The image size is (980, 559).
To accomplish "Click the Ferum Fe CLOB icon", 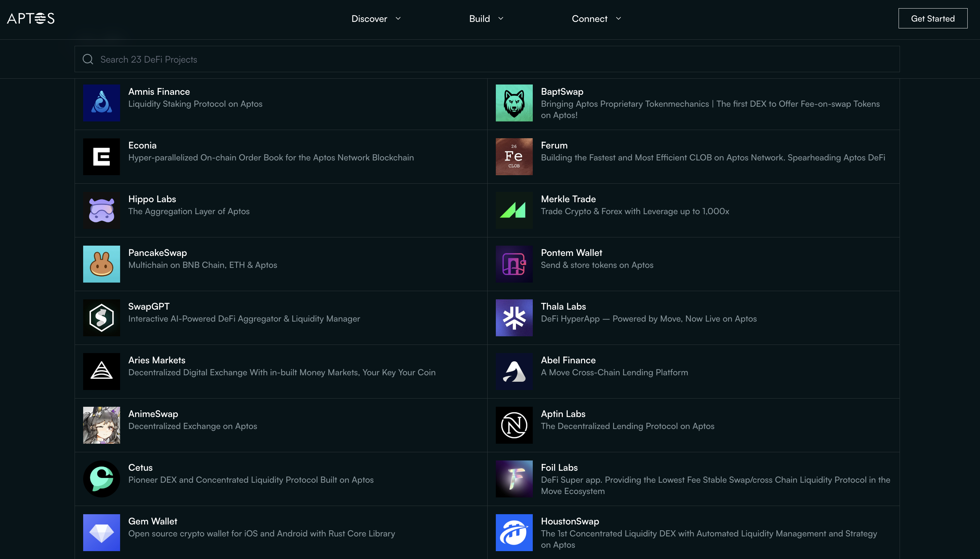I will click(514, 157).
